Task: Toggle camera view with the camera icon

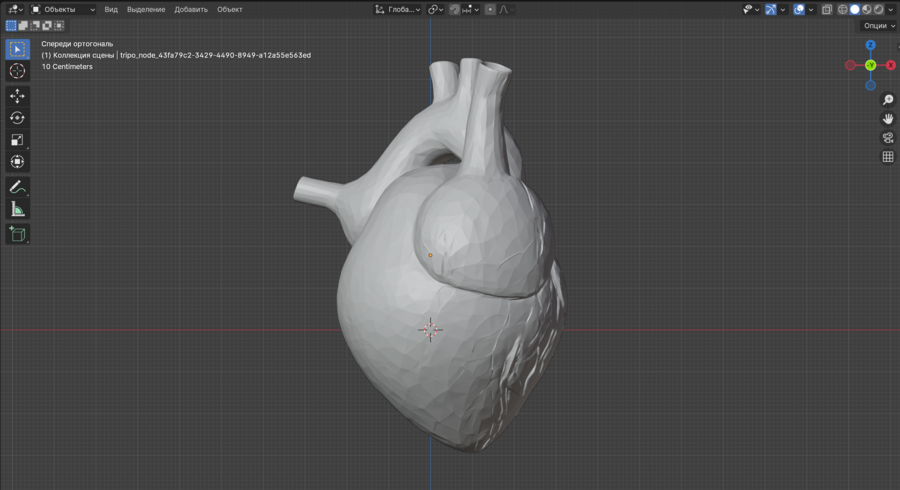Action: [x=887, y=138]
